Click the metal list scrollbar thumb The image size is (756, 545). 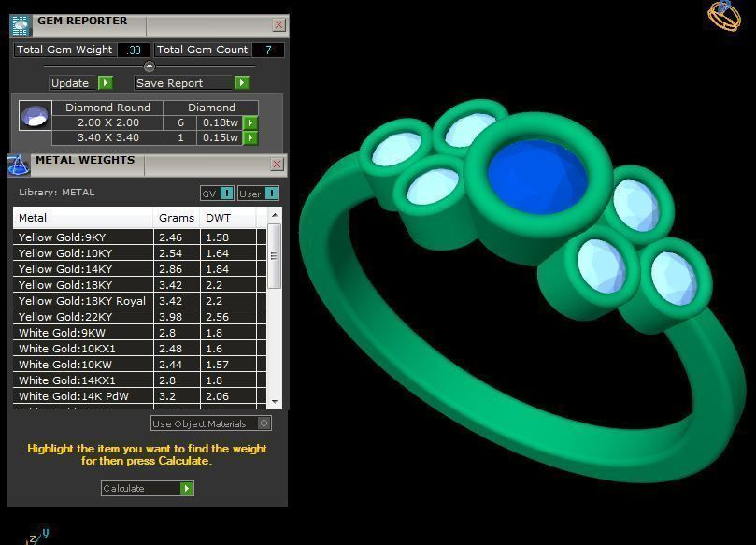[275, 255]
